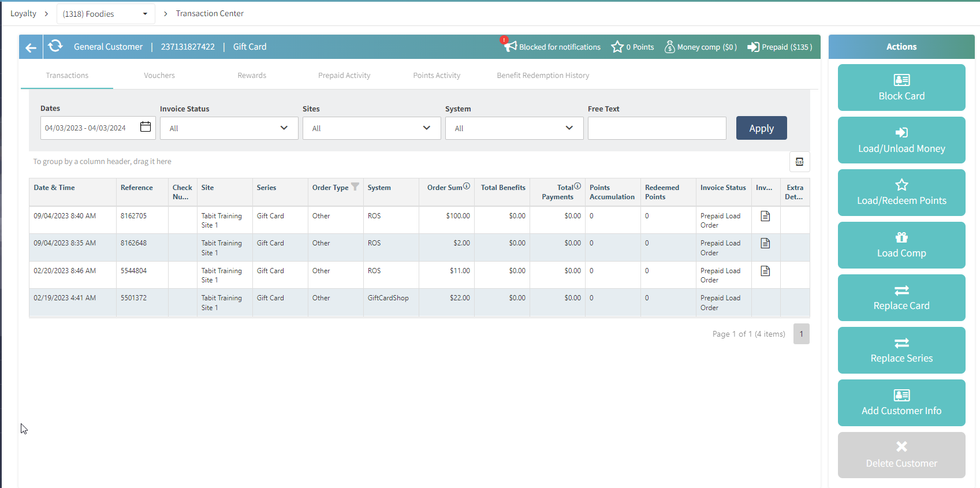
Task: Click the refresh icon beside General Customer
Action: pos(55,46)
